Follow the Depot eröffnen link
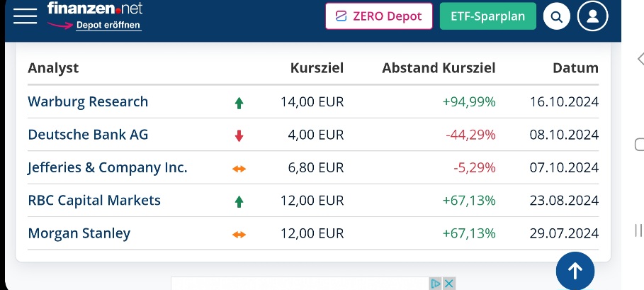 [108, 26]
